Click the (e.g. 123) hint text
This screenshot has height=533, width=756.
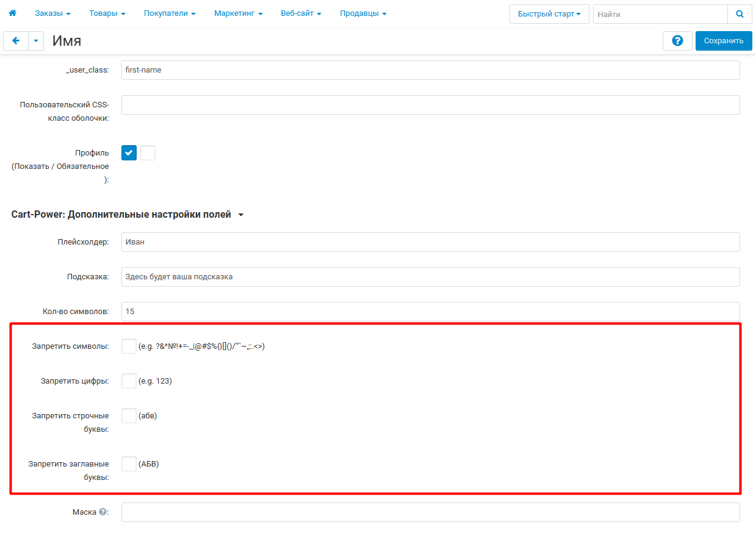tap(155, 381)
